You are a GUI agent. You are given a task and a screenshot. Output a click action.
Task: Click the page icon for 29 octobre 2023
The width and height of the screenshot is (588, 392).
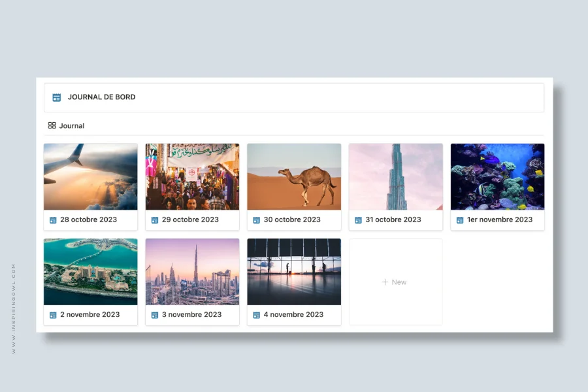[x=154, y=220]
